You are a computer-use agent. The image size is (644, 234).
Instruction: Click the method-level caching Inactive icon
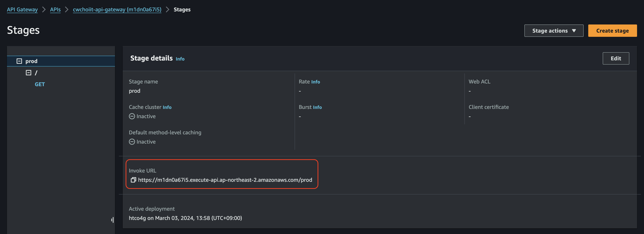click(132, 142)
